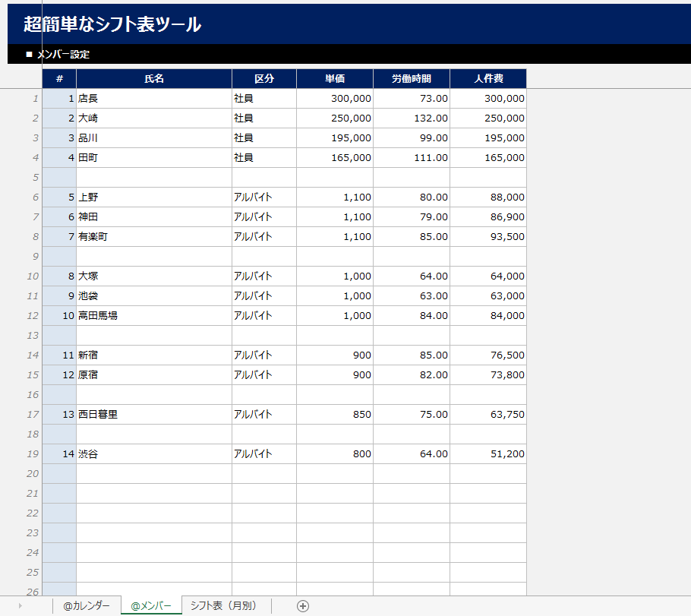Click 単価 cell 195,000 in 品川 row
The width and height of the screenshot is (691, 616).
[x=335, y=138]
